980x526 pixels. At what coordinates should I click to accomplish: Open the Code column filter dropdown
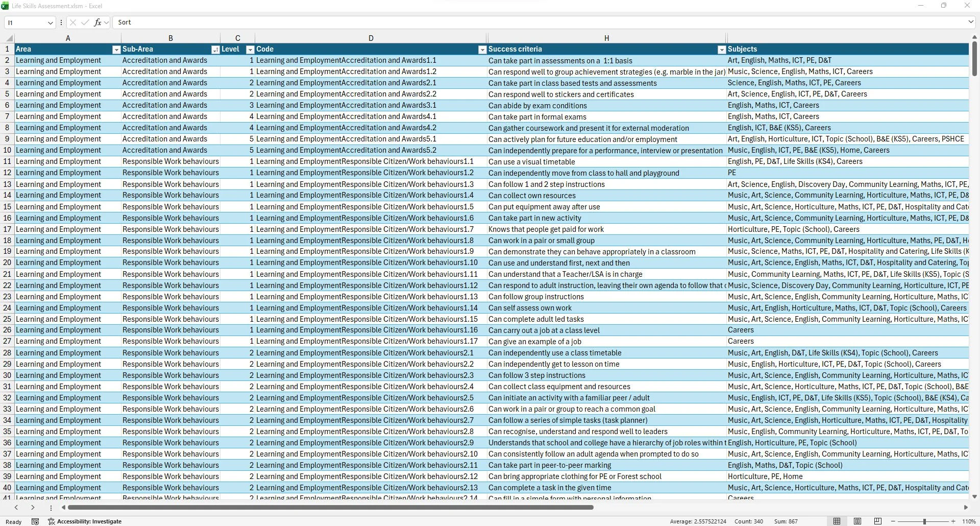pyautogui.click(x=482, y=50)
